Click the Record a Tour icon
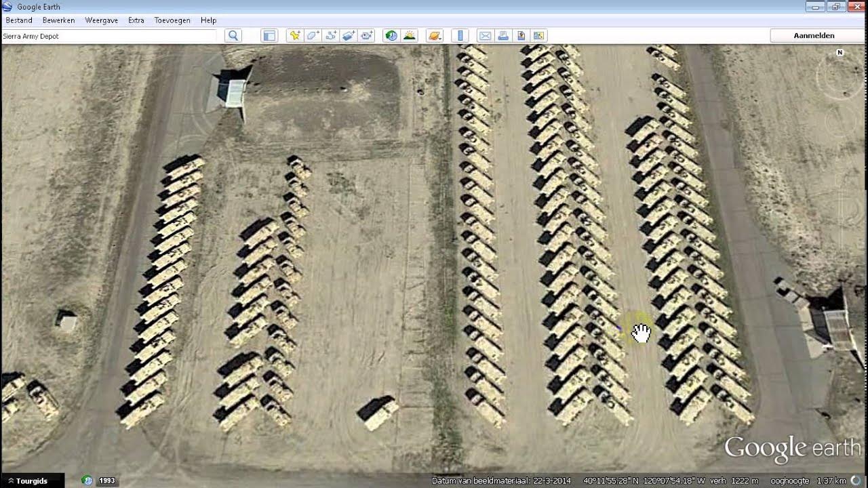 pos(367,36)
